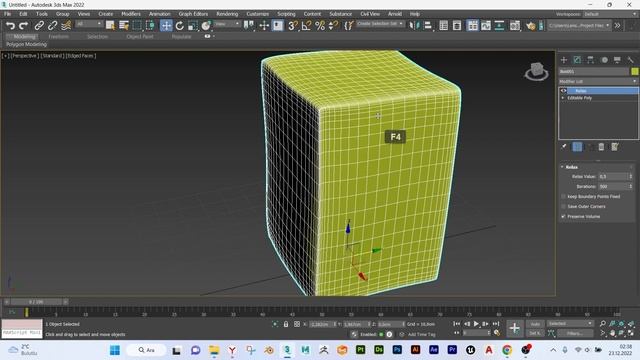Open the Modifier List dropdown
The height and width of the screenshot is (360, 640).
598,81
